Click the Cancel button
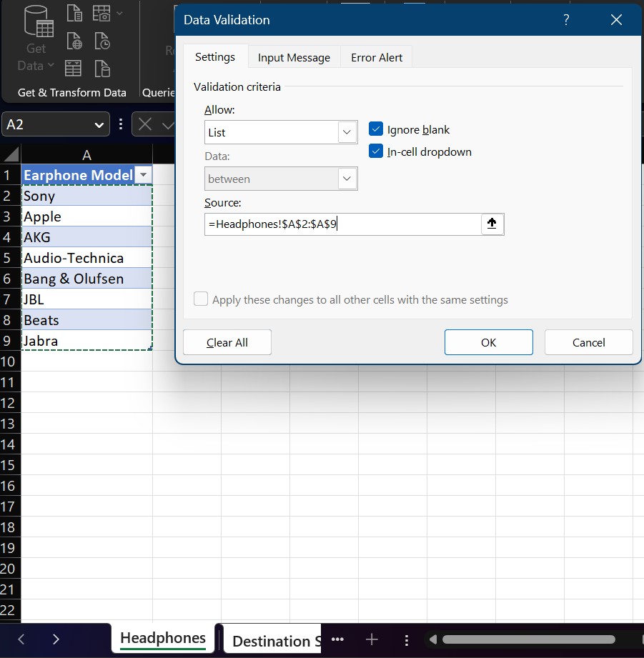This screenshot has width=644, height=658. coord(588,342)
